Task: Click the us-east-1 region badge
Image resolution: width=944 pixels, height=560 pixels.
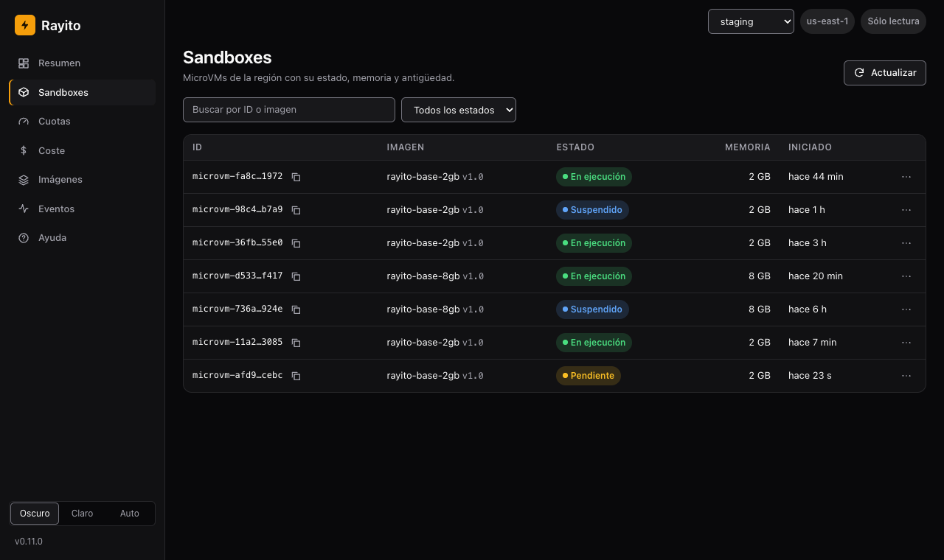Action: point(827,21)
